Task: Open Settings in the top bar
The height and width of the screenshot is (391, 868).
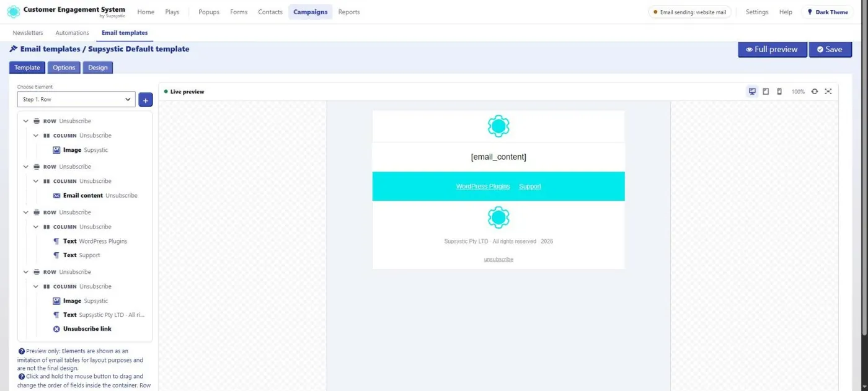Action: click(x=757, y=12)
